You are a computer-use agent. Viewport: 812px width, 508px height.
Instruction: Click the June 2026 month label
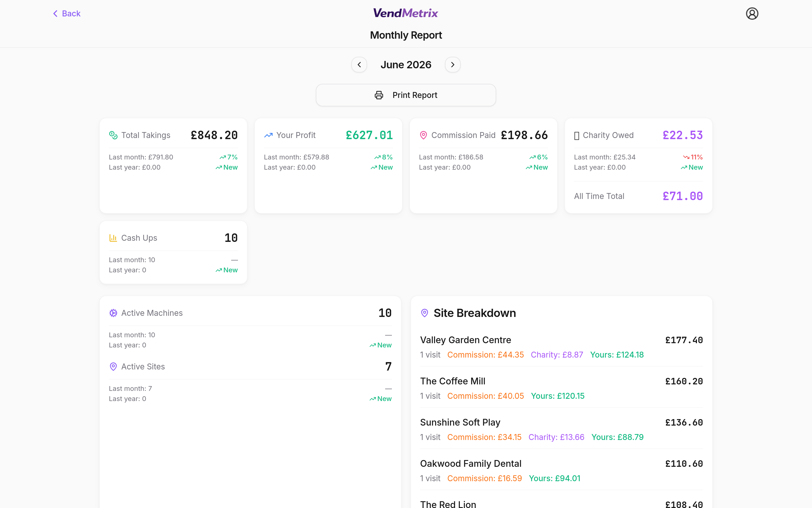tap(406, 65)
